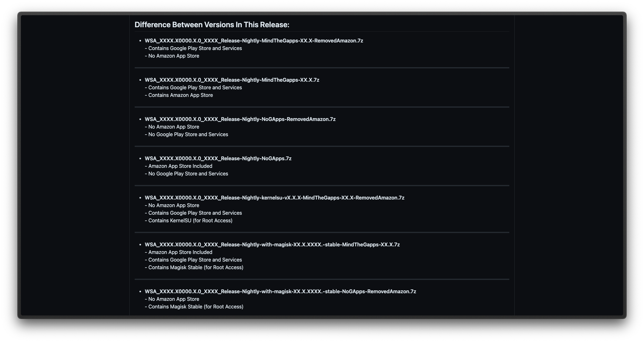This screenshot has height=342, width=644.
Task: Click 'No Google Play Store' under Nightly-NoGApps.7z entry
Action: click(x=186, y=174)
